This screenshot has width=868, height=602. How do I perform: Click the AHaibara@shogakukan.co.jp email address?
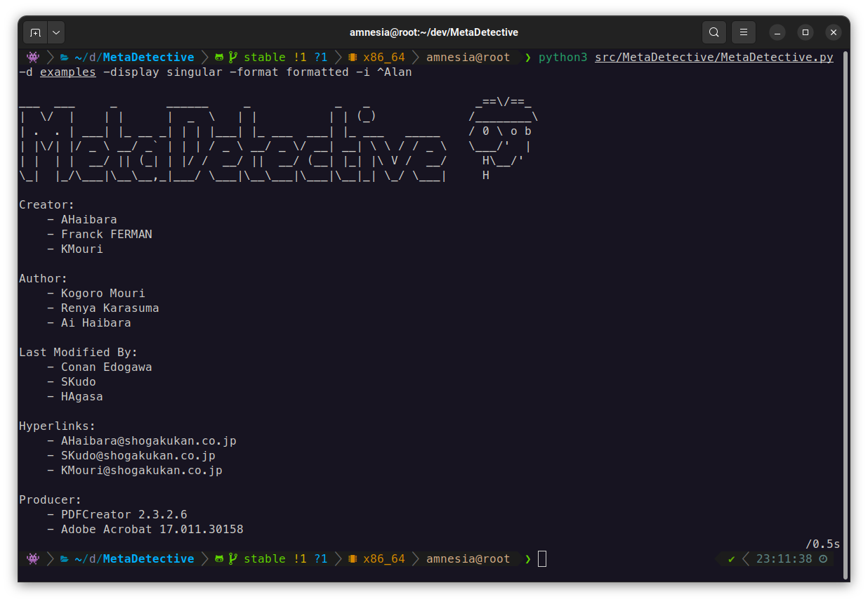tap(149, 440)
